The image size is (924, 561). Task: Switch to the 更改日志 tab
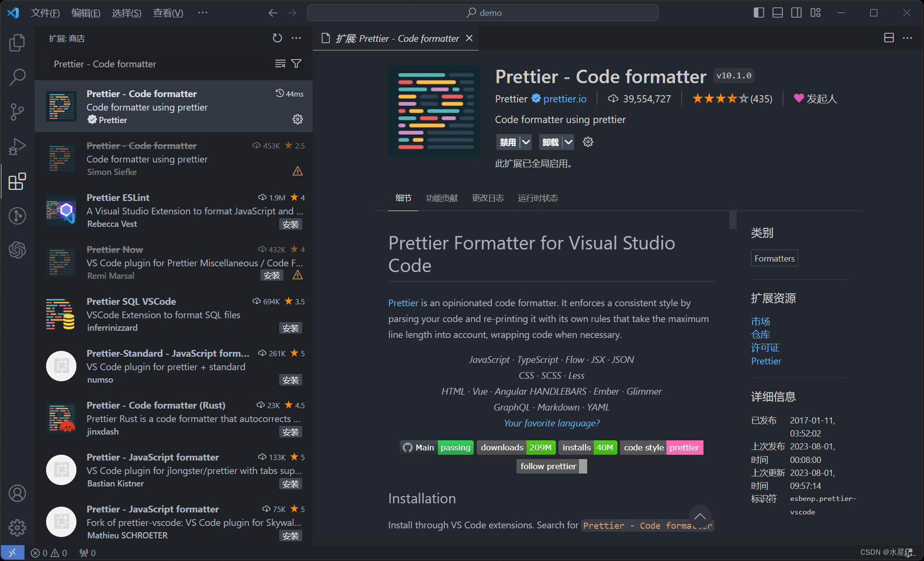coord(488,198)
